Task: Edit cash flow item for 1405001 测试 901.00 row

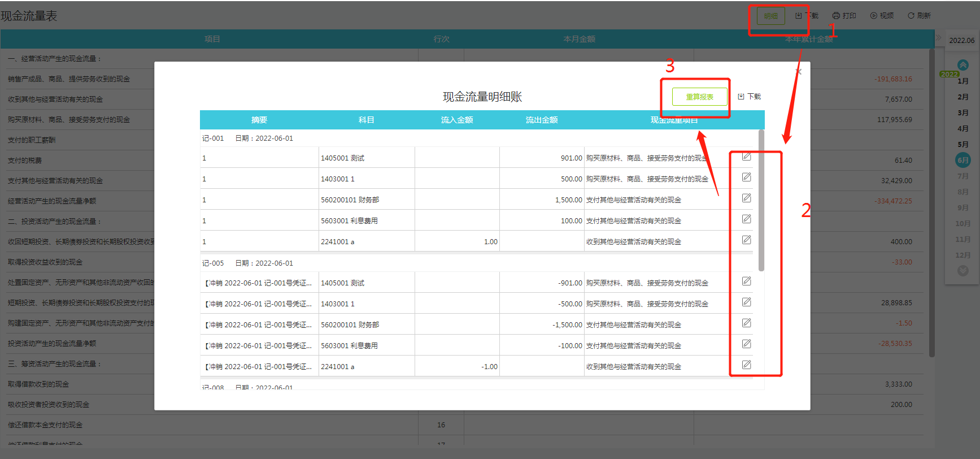Action: click(746, 157)
